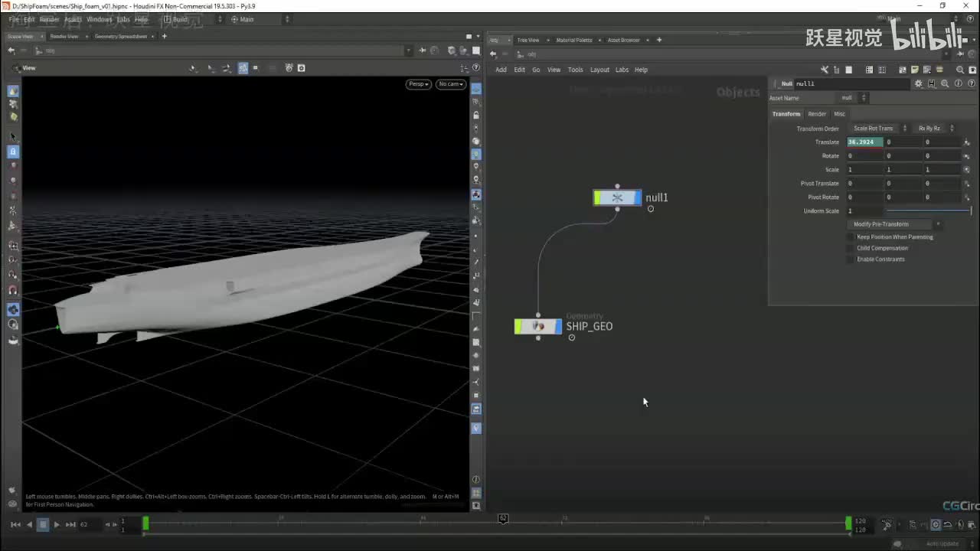Click the Auto Update button in status bar
Screen dimensions: 980x551
click(942, 544)
